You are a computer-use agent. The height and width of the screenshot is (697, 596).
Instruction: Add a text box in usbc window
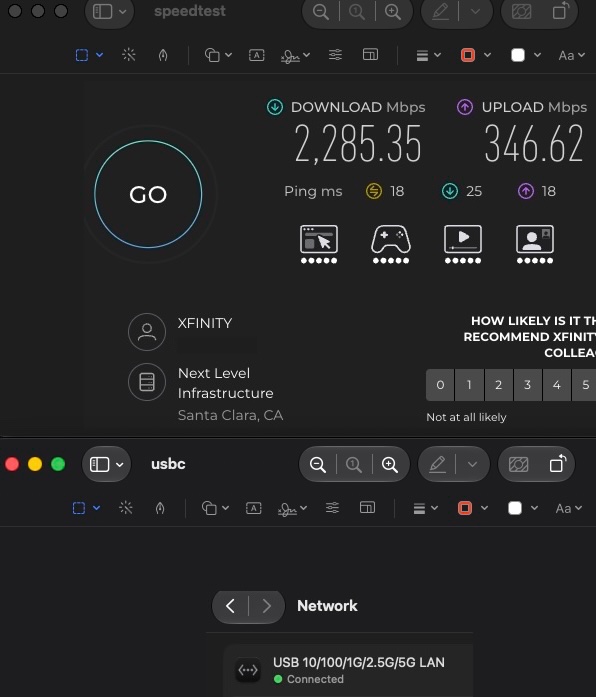coord(254,508)
